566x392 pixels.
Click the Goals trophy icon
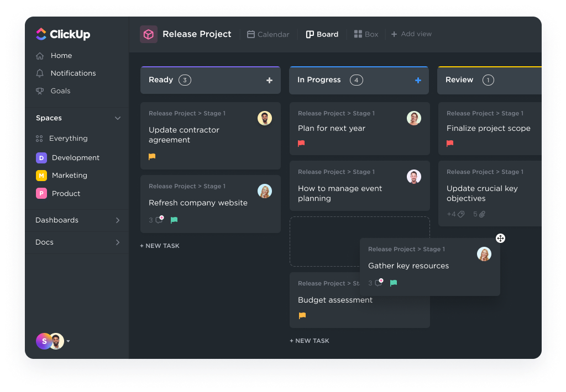pos(40,91)
